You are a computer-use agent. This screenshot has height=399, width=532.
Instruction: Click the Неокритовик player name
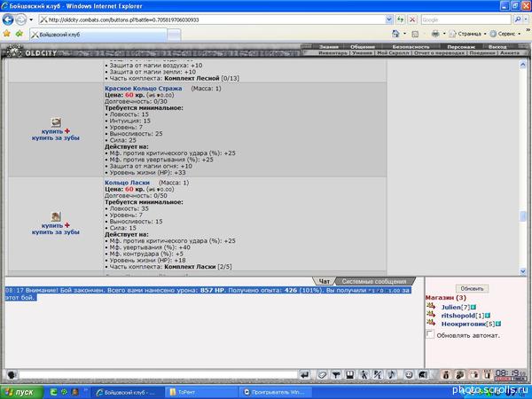click(x=464, y=324)
